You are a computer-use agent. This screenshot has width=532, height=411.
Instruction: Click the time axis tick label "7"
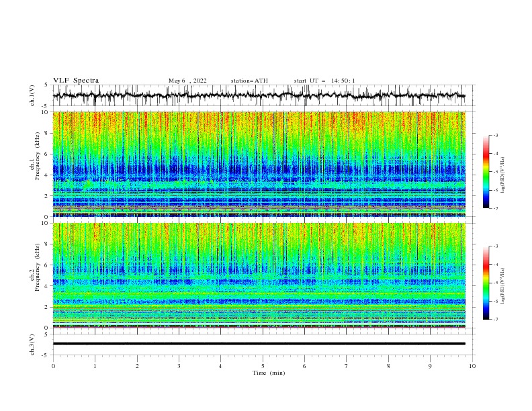347,366
